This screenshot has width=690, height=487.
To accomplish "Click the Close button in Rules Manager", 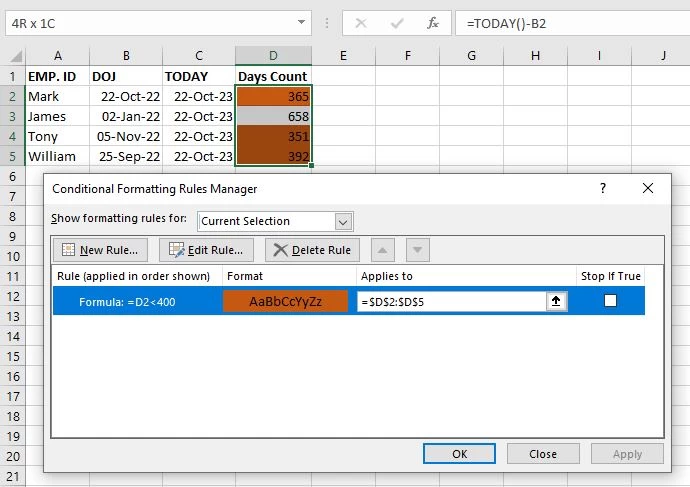I will [x=543, y=454].
